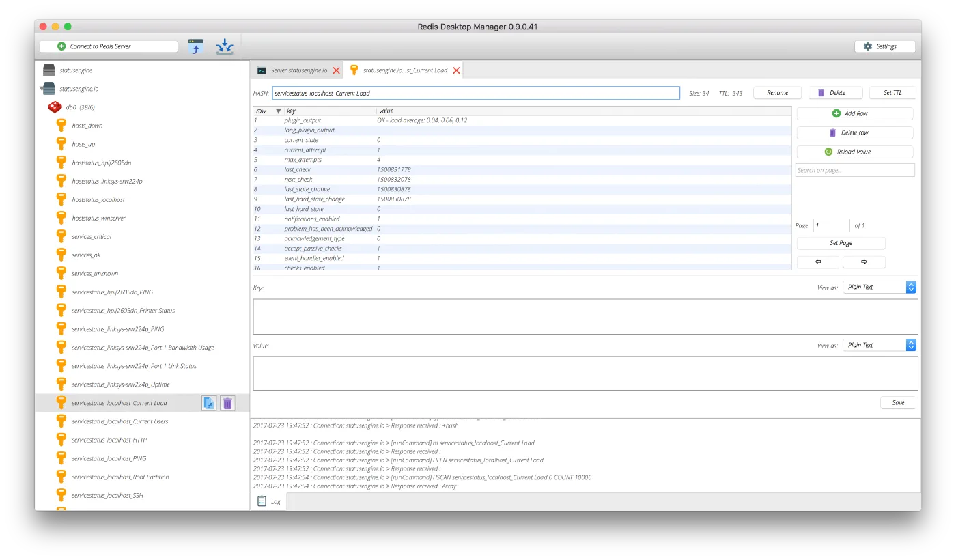Viewport: 956px width, 560px height.
Task: Click the key icon beside servicestatus_localhost_HTTP
Action: 61,440
